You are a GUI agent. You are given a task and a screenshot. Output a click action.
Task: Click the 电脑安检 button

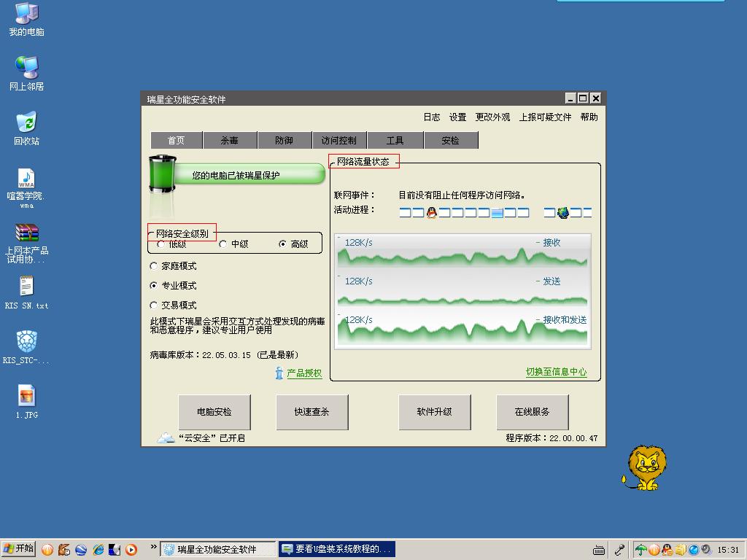point(214,411)
